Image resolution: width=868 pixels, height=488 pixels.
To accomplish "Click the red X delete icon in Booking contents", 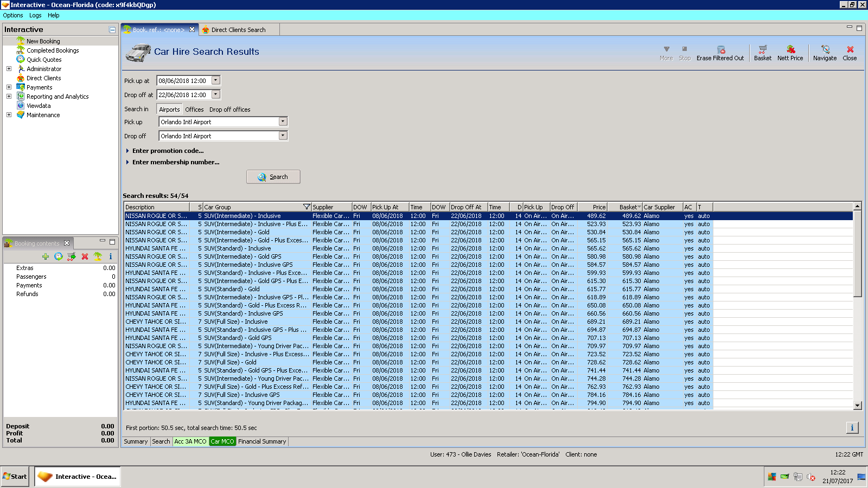I will coord(85,256).
